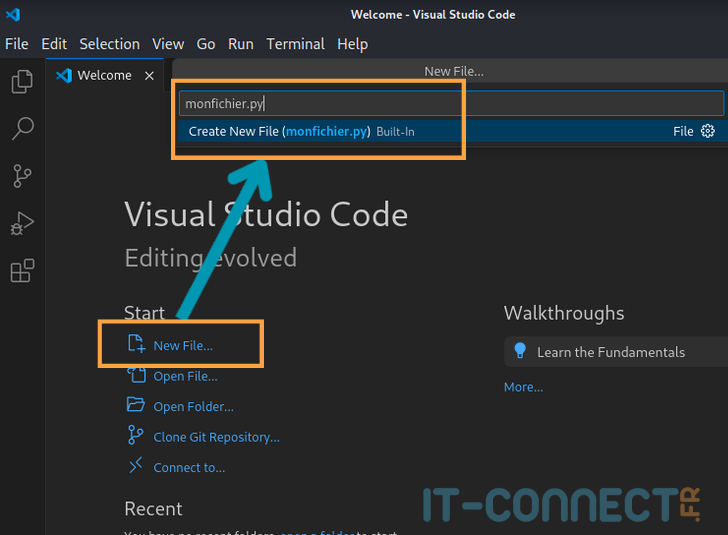Open the Source Control view icon
The height and width of the screenshot is (535, 728).
click(x=22, y=176)
